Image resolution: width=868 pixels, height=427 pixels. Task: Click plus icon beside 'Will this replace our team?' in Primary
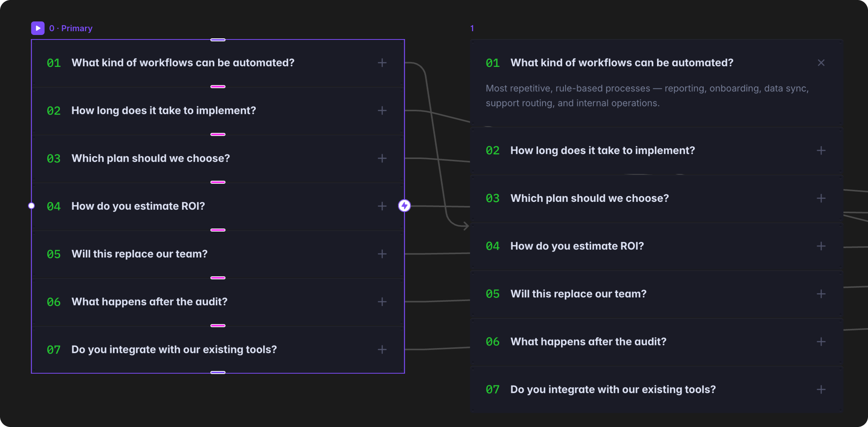(x=382, y=254)
